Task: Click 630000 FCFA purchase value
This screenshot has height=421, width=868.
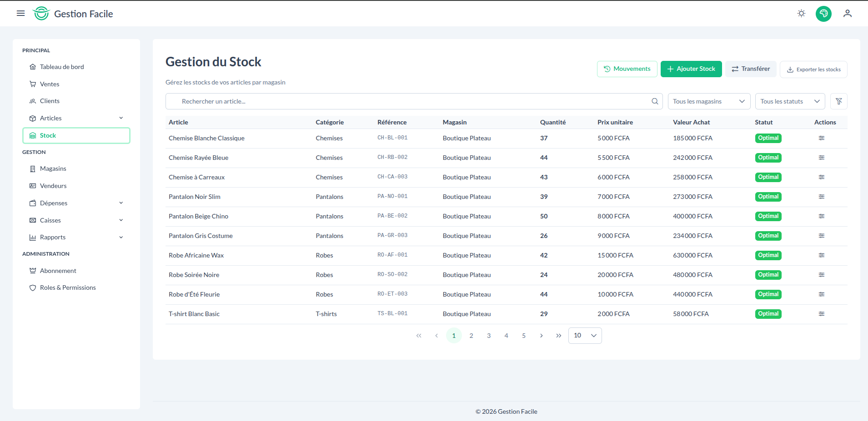Action: pyautogui.click(x=692, y=255)
